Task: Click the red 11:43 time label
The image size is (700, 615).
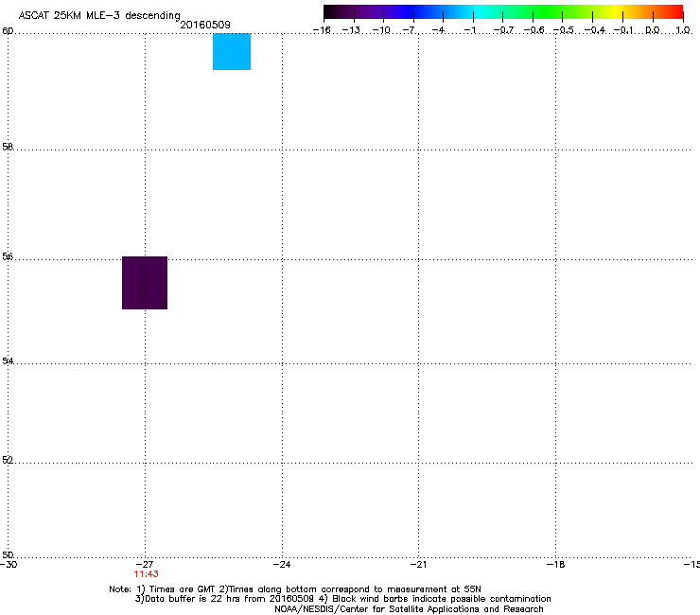Action: 146,574
